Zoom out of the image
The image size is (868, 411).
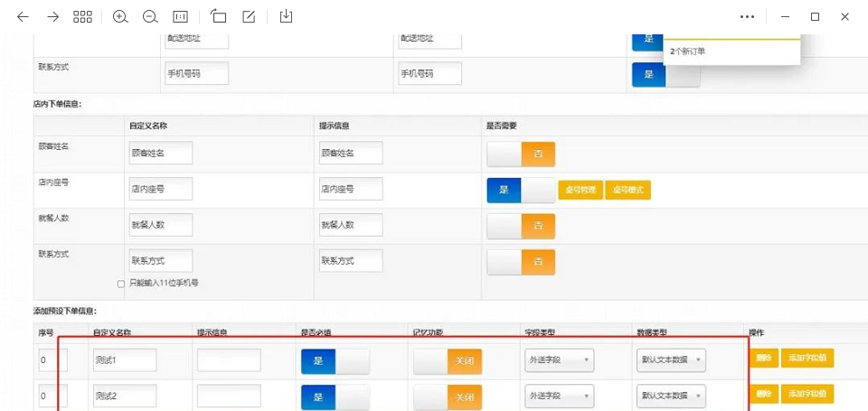150,16
